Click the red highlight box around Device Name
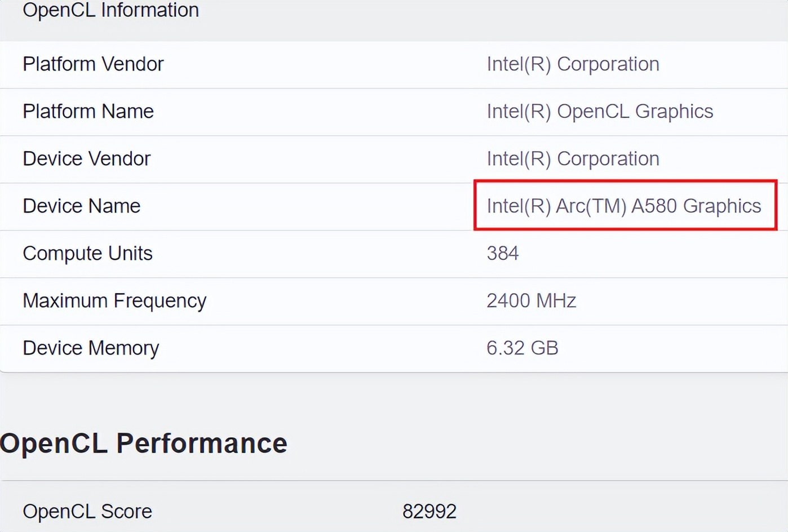Viewport: 788px width, 532px height. [625, 182]
